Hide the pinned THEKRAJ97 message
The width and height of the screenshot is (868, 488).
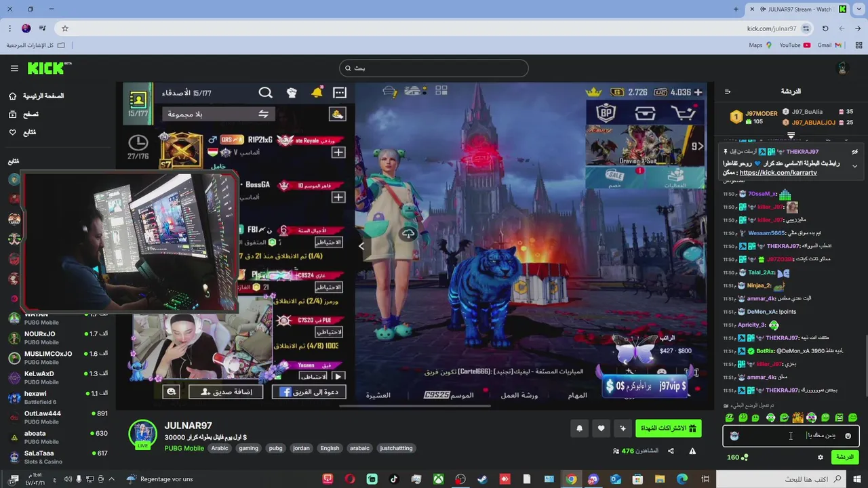(x=854, y=152)
